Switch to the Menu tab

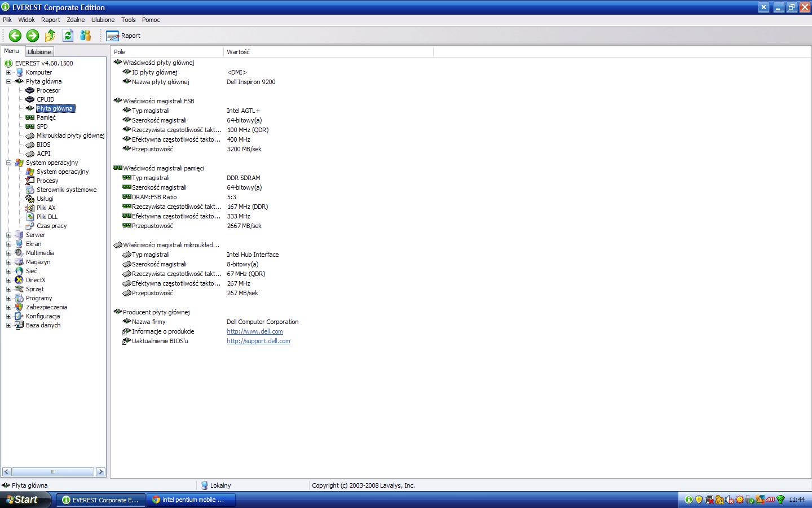[12, 51]
